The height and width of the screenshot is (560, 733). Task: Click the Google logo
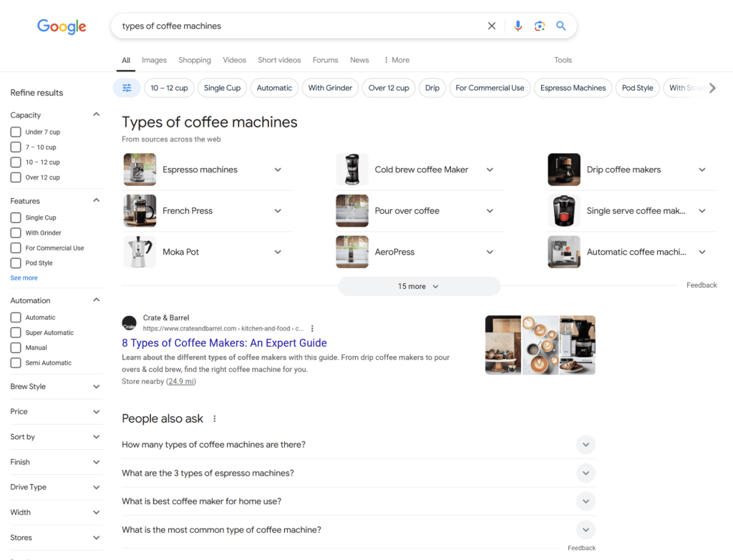point(61,26)
